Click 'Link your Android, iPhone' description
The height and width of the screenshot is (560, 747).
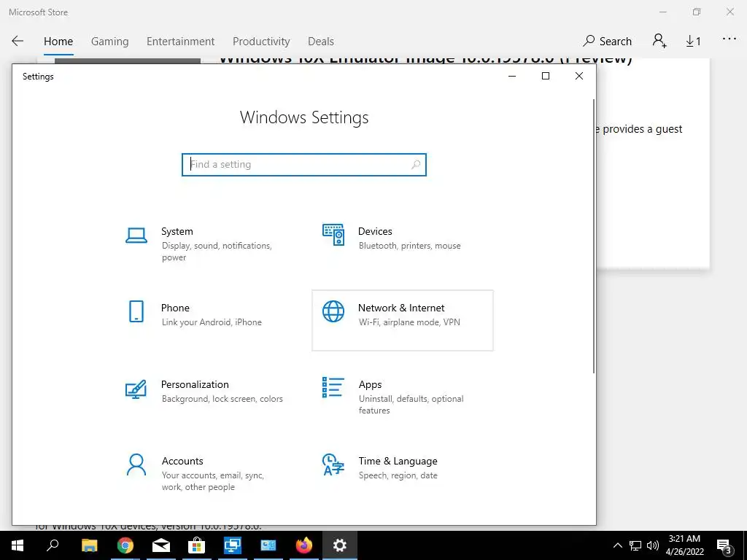tap(212, 322)
